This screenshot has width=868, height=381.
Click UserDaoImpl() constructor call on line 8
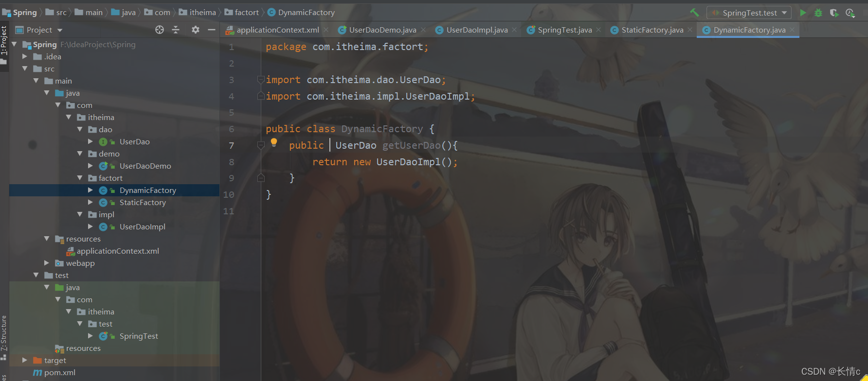[x=415, y=162]
